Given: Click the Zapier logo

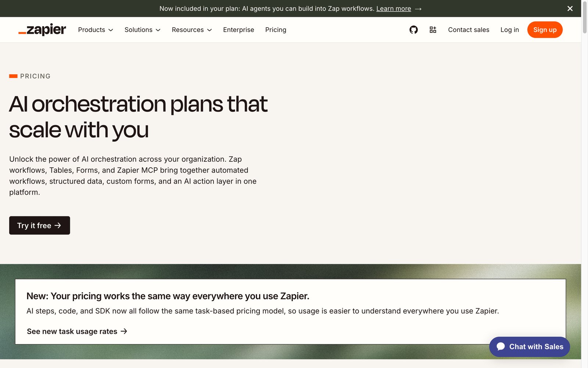Looking at the screenshot, I should point(42,30).
